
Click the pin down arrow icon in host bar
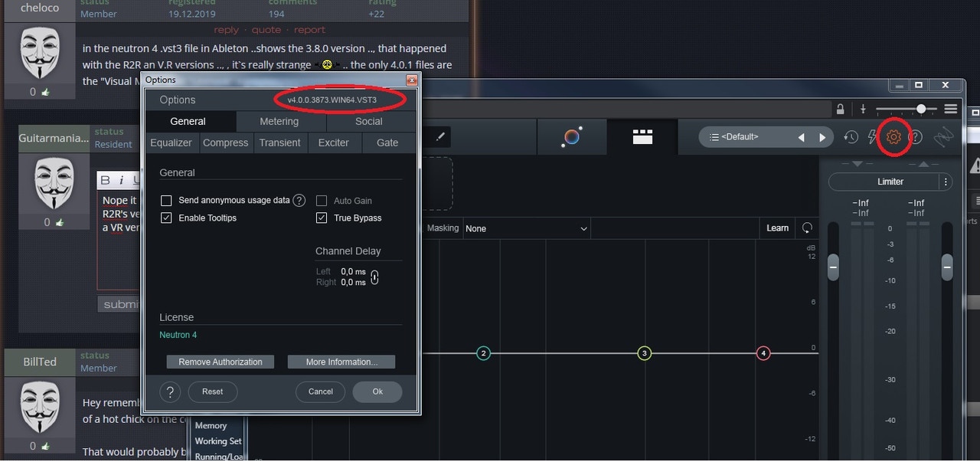pos(863,109)
